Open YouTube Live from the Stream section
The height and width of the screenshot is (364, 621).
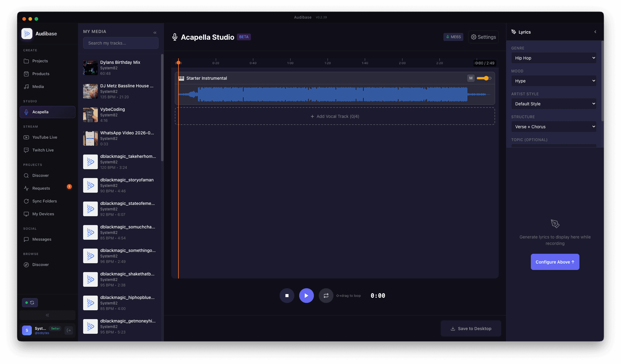tap(45, 137)
